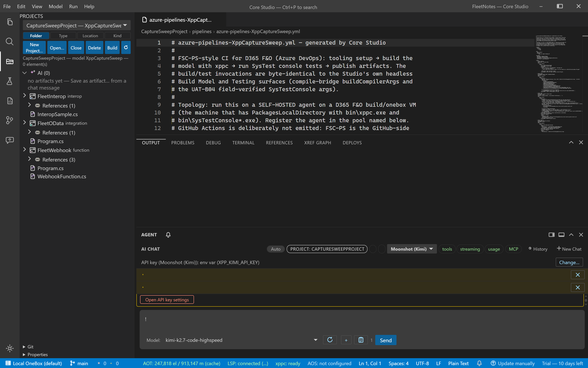Click Open API key settings
This screenshot has height=368, width=588.
167,300
